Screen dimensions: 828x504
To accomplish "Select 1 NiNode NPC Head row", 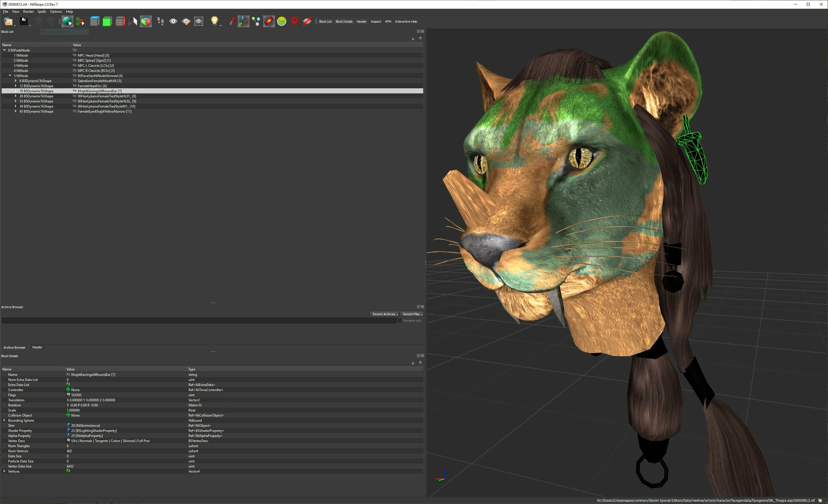I will (212, 55).
